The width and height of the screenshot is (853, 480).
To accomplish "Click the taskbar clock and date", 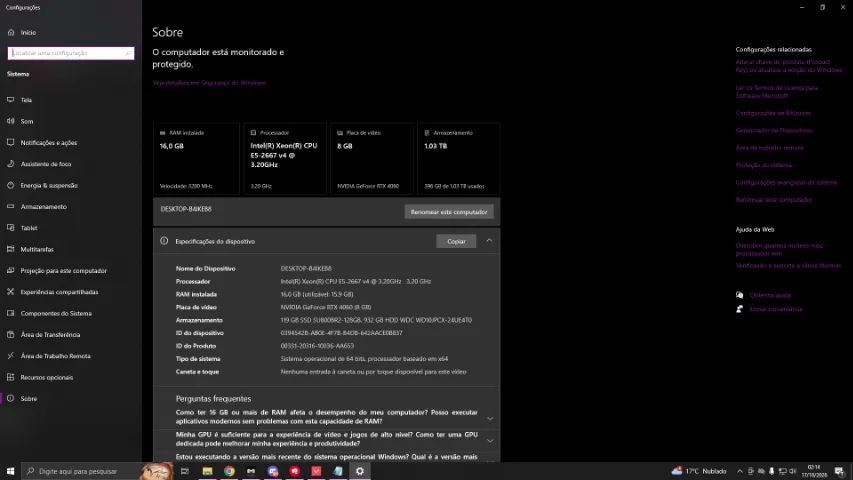I will 814,471.
